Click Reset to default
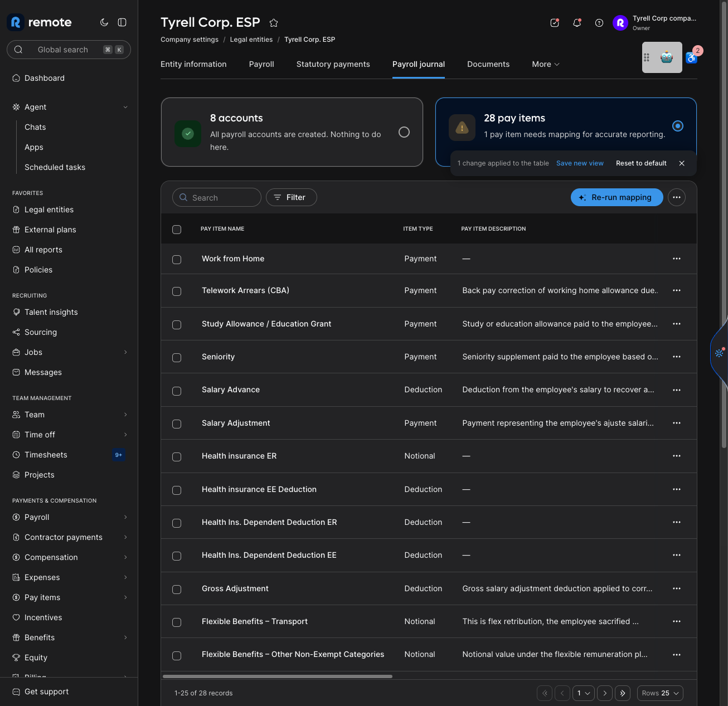This screenshot has height=706, width=728. 641,163
